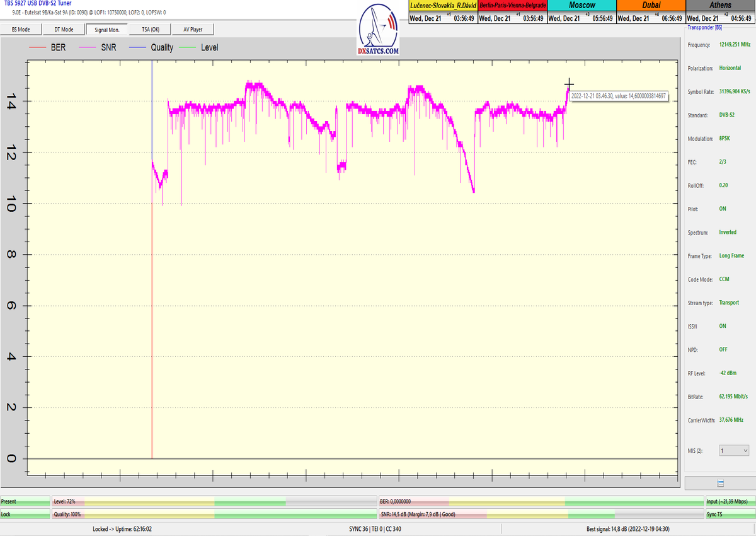This screenshot has height=536, width=756.
Task: Click the Sync TS indicator
Action: pyautogui.click(x=730, y=515)
